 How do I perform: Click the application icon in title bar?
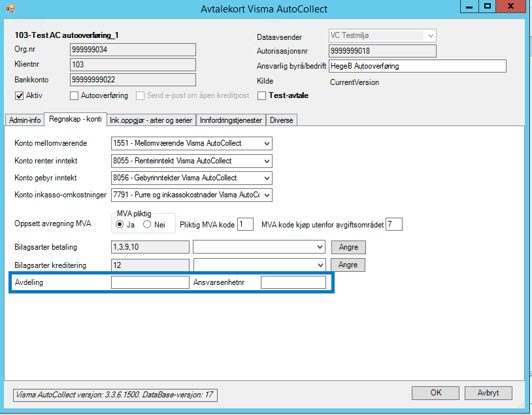coord(10,8)
